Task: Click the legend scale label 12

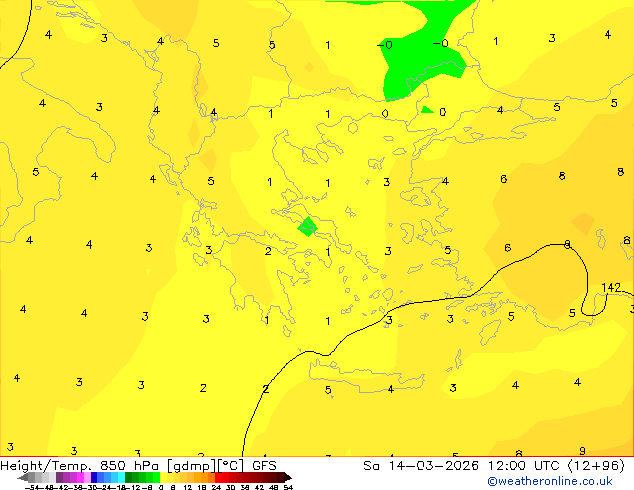Action: (187, 487)
